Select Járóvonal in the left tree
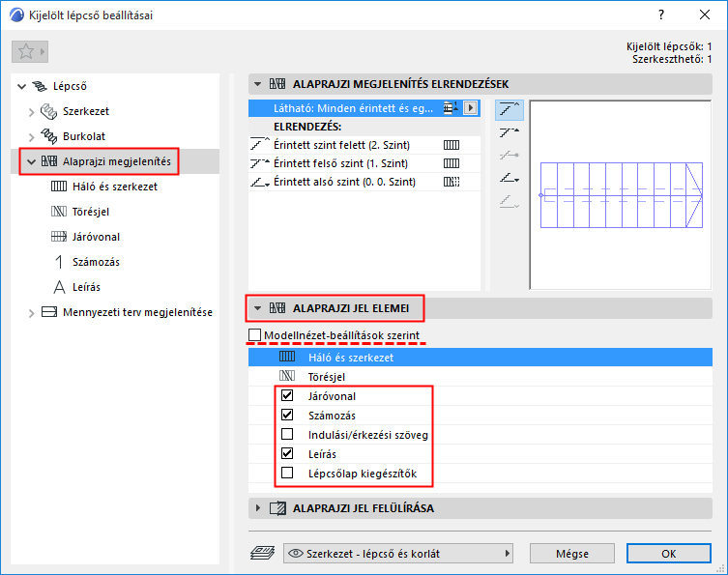Image resolution: width=728 pixels, height=575 pixels. click(x=96, y=237)
